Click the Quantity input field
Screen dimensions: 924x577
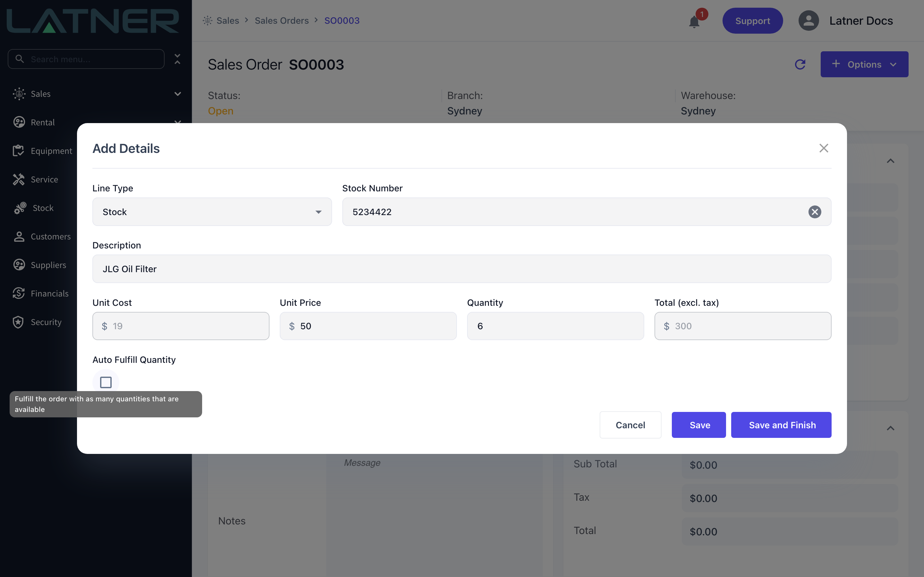[555, 326]
